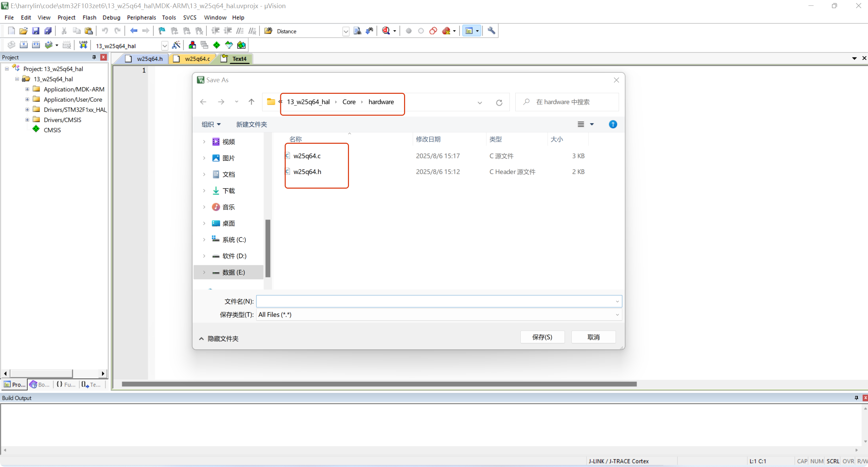Screen dimensions: 868x467
Task: Pin the Build Output panel
Action: (x=856, y=397)
